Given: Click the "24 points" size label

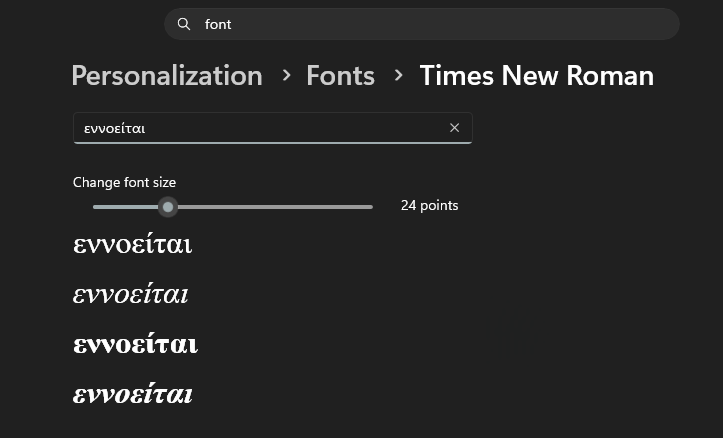Looking at the screenshot, I should coord(429,206).
